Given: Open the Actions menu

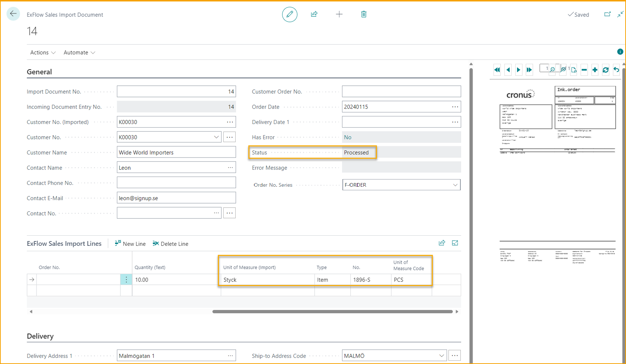Looking at the screenshot, I should pyautogui.click(x=43, y=53).
